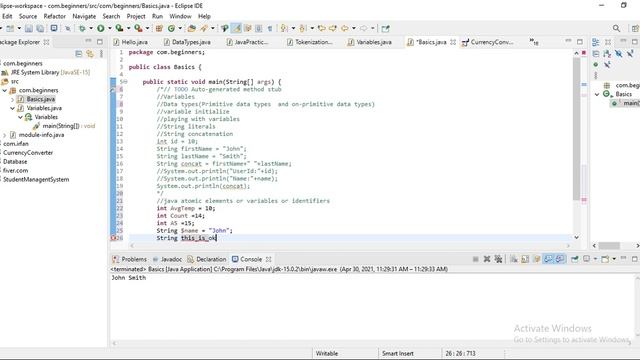Click Collapse All in Package Explorer
Image resolution: width=640 pixels, height=360 pixels.
79,54
